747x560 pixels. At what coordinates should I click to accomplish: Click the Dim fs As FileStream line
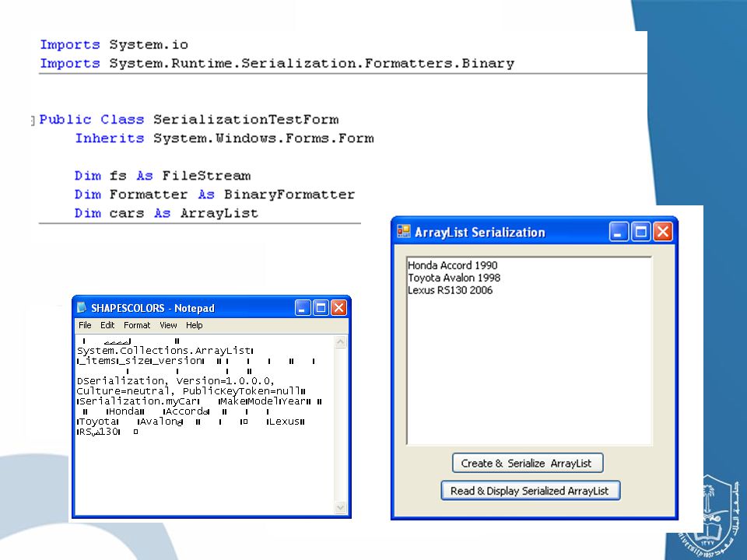[163, 176]
